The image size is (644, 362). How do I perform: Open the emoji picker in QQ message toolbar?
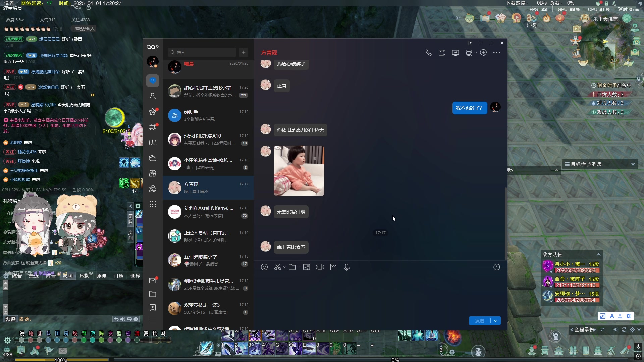point(264,267)
